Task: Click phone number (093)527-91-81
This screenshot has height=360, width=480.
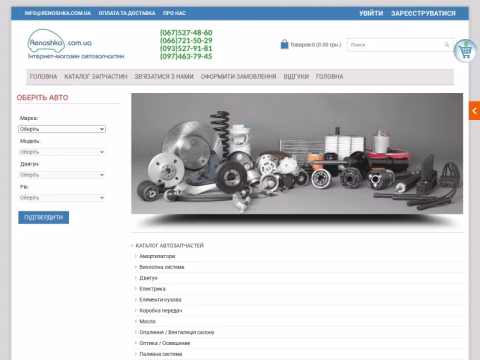Action: click(186, 48)
